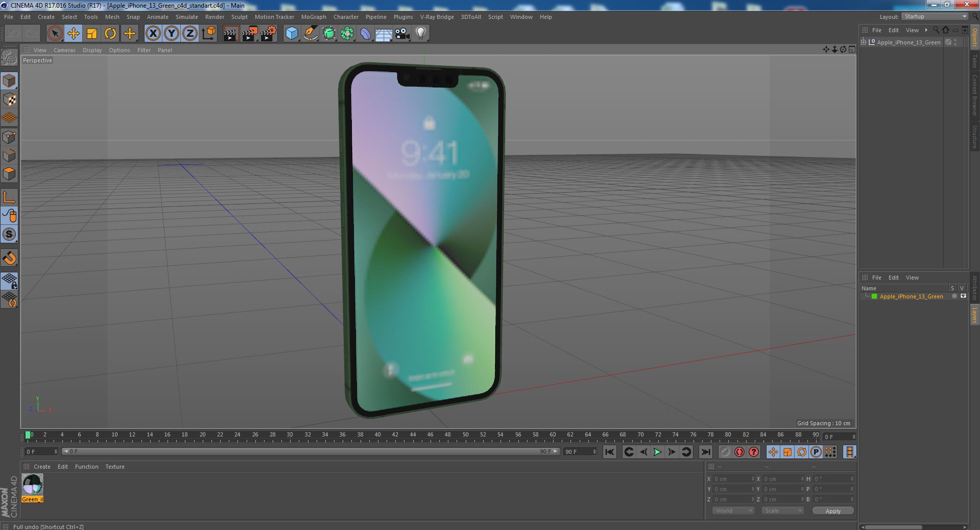Toggle viewport solo mode

[9, 234]
